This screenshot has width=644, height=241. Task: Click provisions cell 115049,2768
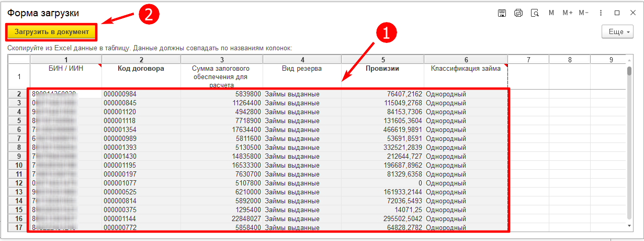(383, 103)
